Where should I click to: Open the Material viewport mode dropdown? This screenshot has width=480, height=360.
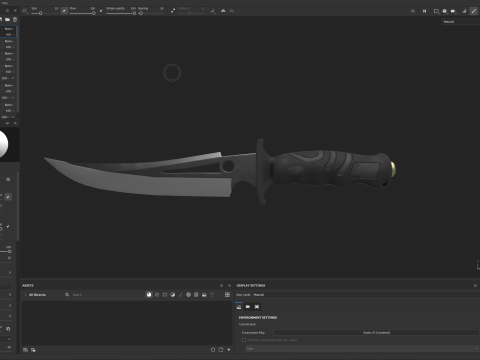click(461, 22)
